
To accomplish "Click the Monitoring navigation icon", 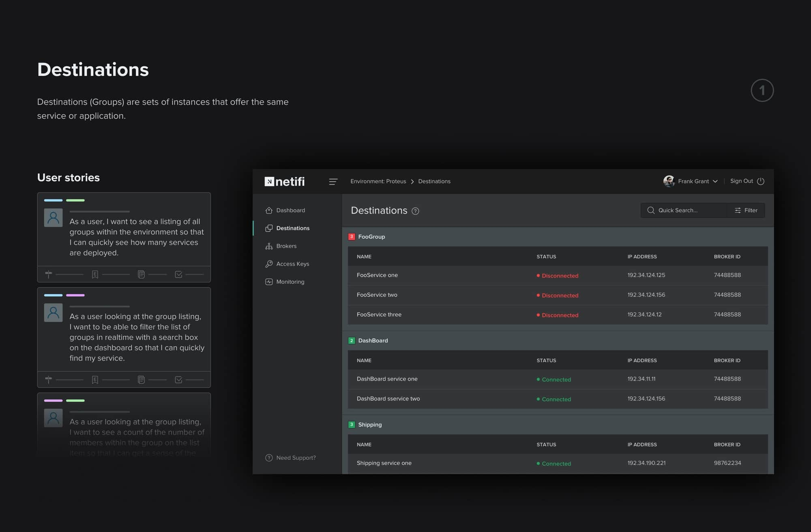I will click(269, 282).
